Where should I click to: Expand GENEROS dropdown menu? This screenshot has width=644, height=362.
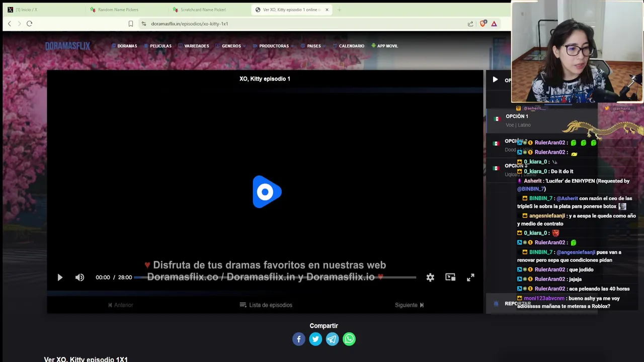coord(231,46)
